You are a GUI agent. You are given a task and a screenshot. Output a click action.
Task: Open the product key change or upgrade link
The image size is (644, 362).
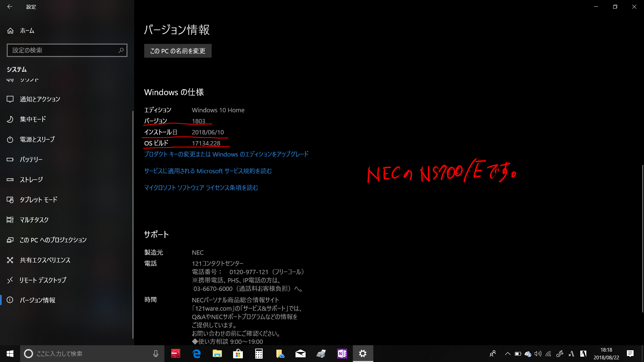pyautogui.click(x=226, y=154)
